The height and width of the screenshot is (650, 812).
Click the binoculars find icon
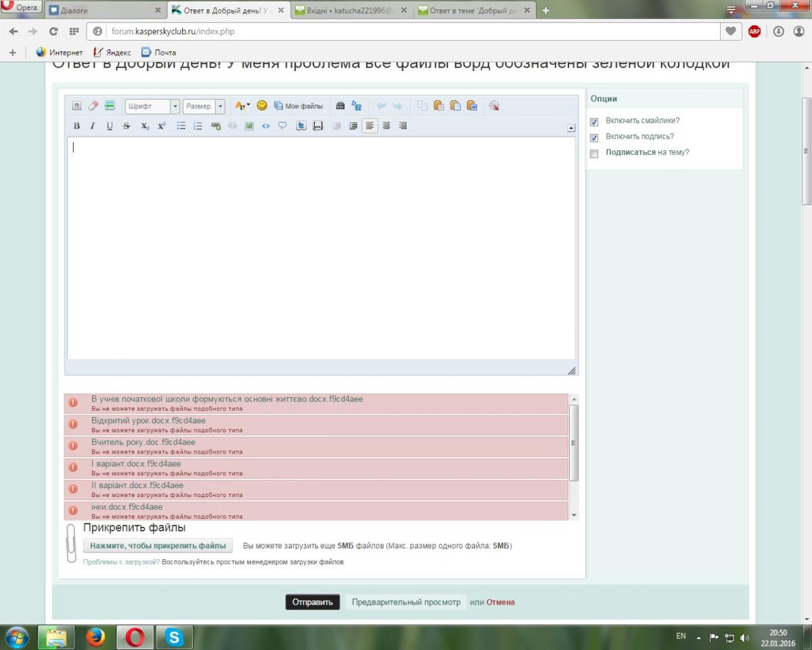tap(340, 106)
